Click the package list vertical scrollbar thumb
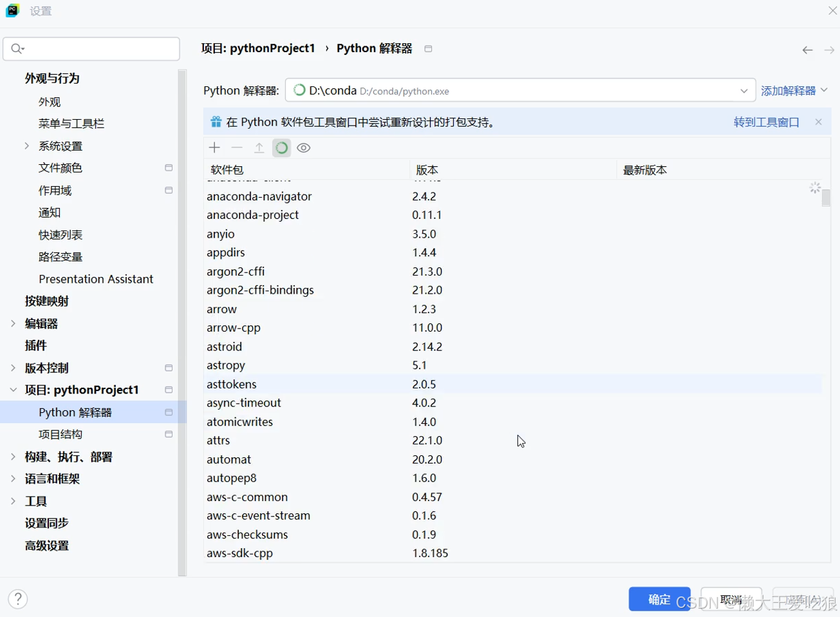The height and width of the screenshot is (617, 840). click(x=826, y=197)
